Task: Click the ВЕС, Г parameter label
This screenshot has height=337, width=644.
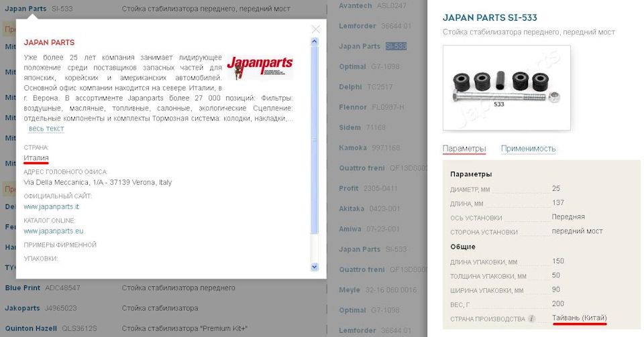Action: click(460, 305)
